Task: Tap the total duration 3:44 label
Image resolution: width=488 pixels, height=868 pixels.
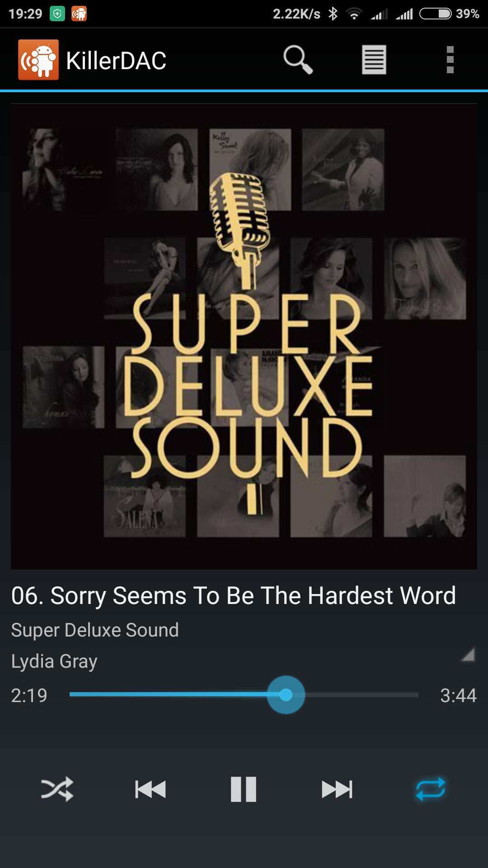Action: [x=459, y=695]
